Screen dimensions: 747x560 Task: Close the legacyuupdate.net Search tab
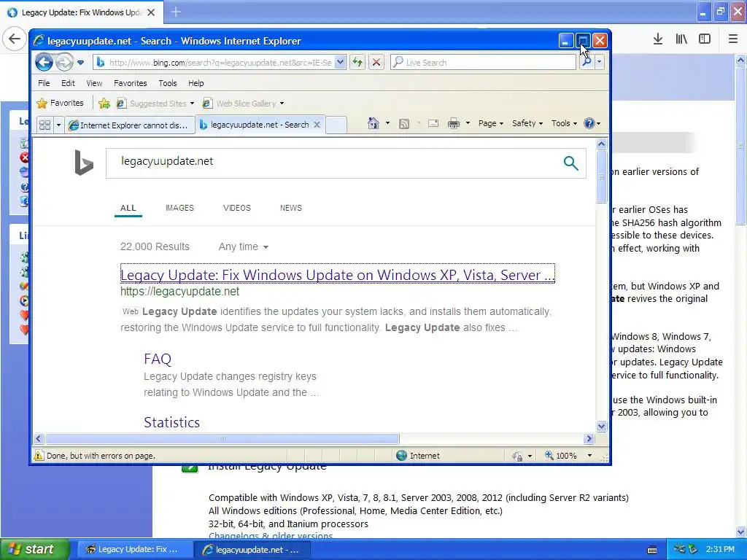tap(317, 125)
